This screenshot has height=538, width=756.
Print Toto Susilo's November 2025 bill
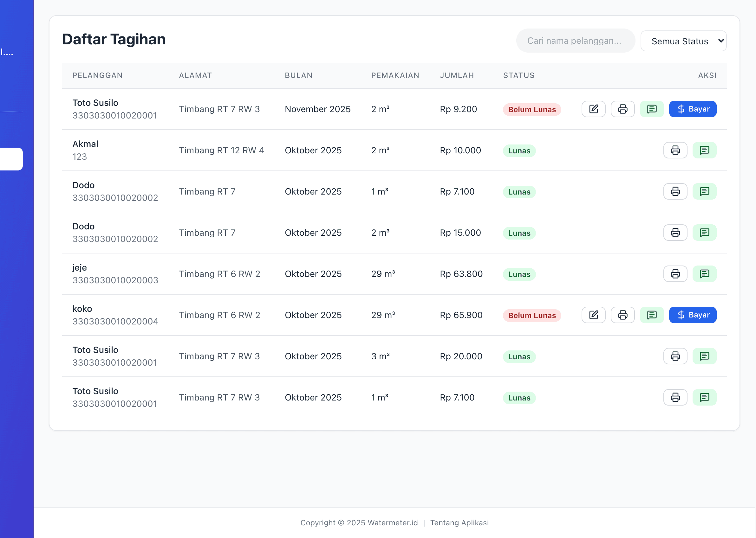point(623,109)
